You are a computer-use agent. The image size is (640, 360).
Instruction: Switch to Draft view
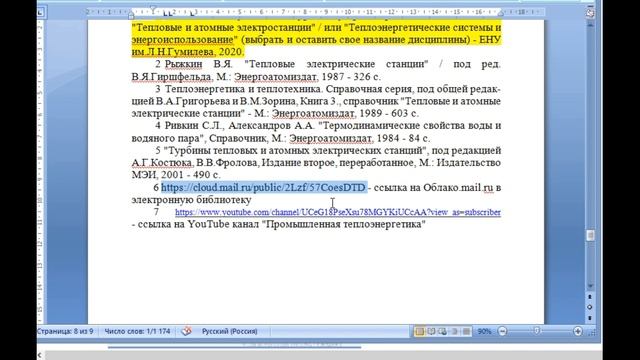466,331
